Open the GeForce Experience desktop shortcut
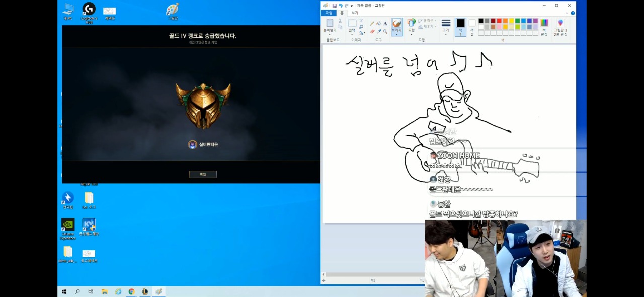Viewport: 644px width, 297px height. pyautogui.click(x=68, y=228)
